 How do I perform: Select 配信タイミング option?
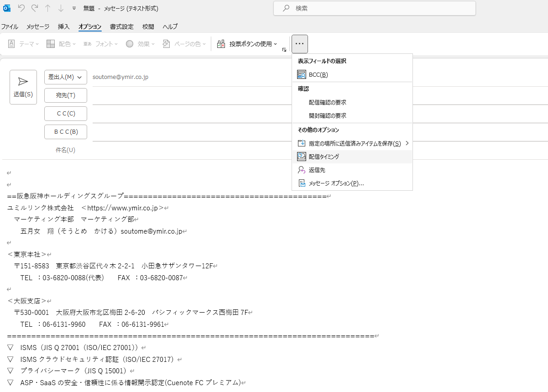pos(352,157)
